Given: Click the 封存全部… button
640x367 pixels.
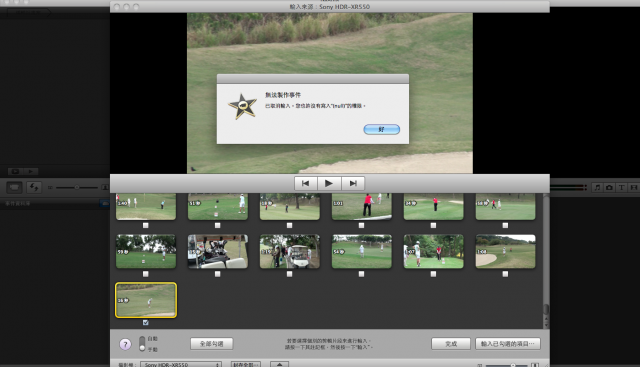Looking at the screenshot, I should click(246, 364).
